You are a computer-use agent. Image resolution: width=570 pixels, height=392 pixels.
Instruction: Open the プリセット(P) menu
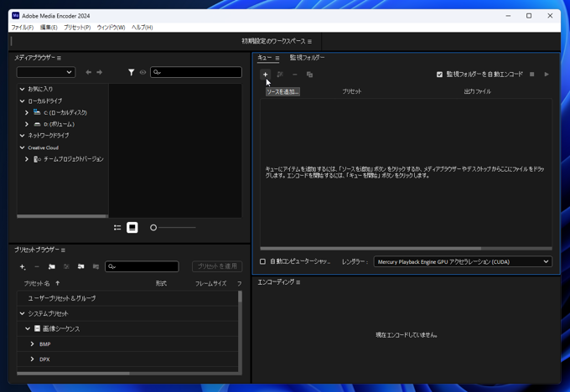77,28
